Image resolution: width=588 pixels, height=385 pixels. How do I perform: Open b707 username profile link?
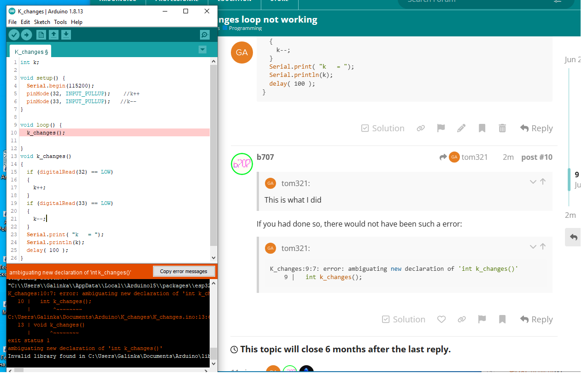tap(265, 157)
